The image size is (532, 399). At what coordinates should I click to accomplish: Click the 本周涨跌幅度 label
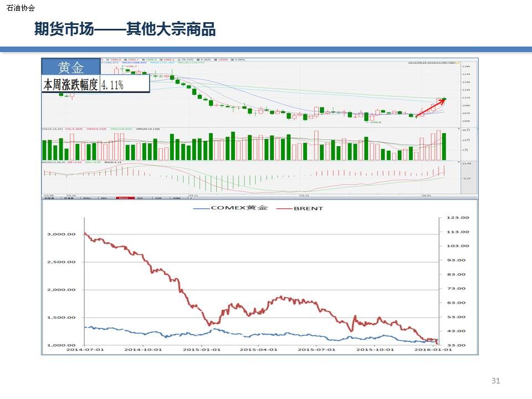[70, 84]
